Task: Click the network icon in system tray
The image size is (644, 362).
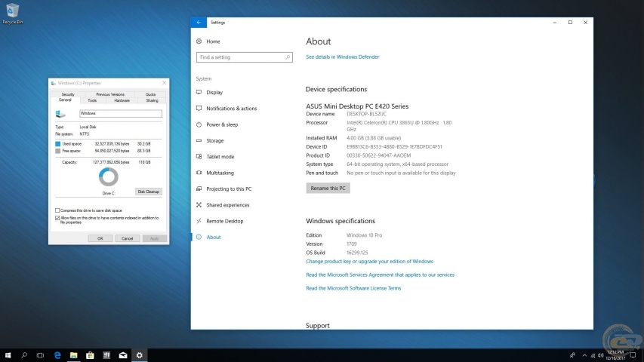Action: point(593,355)
